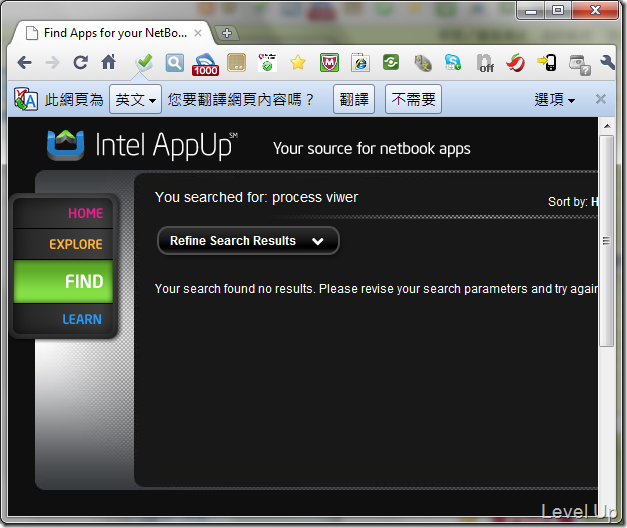
Task: Click the McAfee SiteAdvisor check icon
Action: [x=267, y=62]
